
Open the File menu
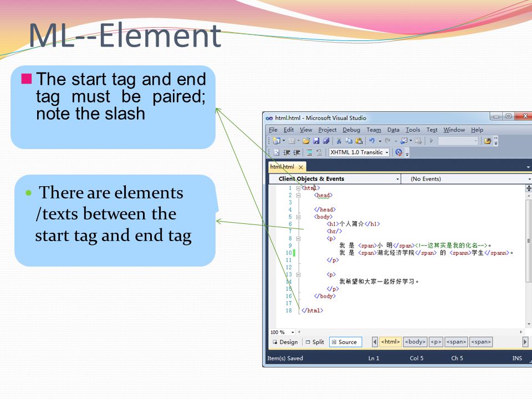[273, 130]
